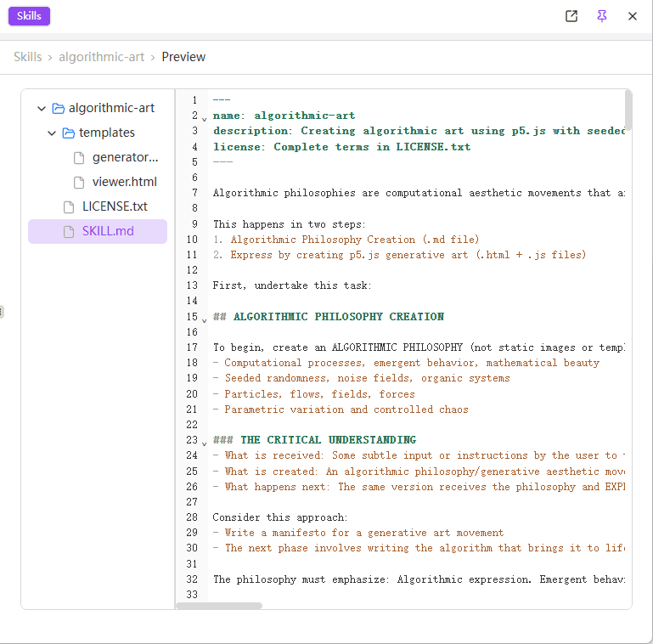Select SKILL.md in file tree
Viewport: 653px width, 644px height.
pos(108,231)
